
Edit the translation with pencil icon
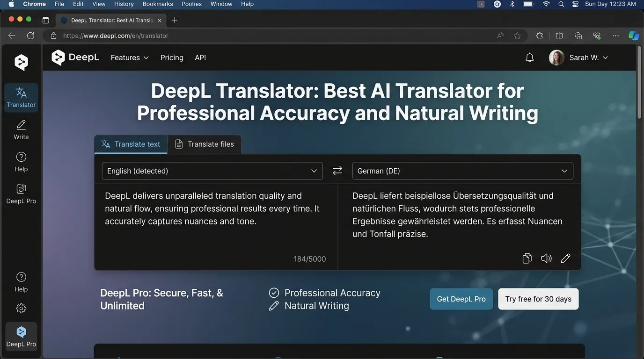[565, 258]
